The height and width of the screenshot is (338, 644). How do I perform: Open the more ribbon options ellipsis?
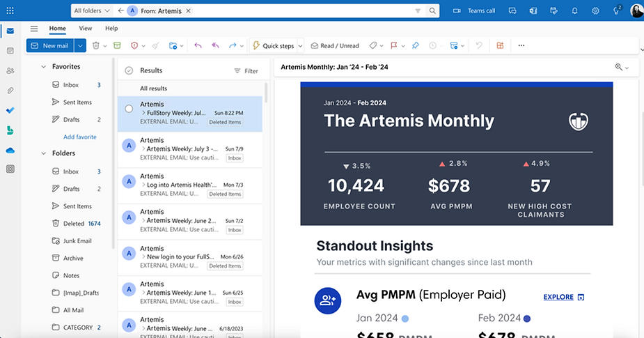click(521, 45)
